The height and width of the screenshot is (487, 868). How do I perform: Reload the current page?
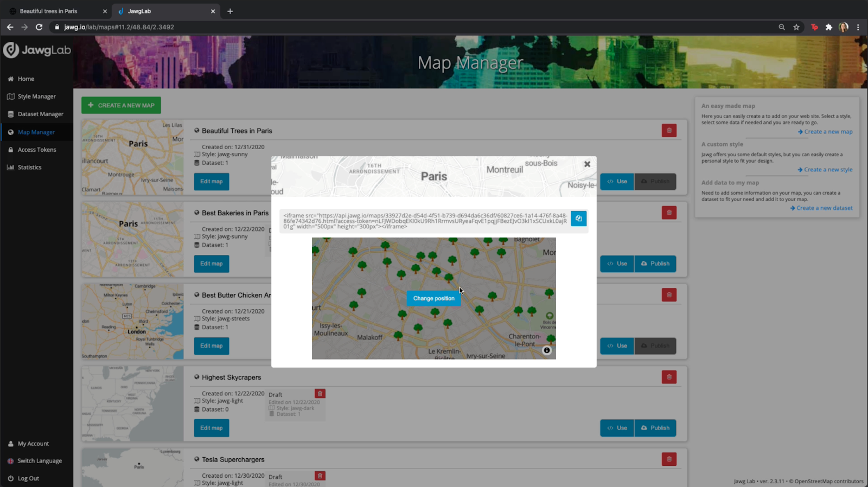(39, 27)
